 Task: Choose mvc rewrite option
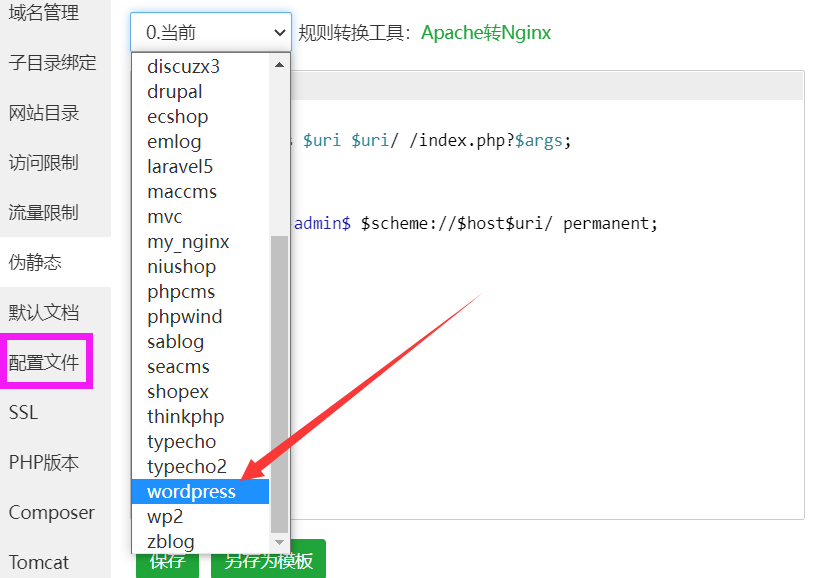click(201, 216)
